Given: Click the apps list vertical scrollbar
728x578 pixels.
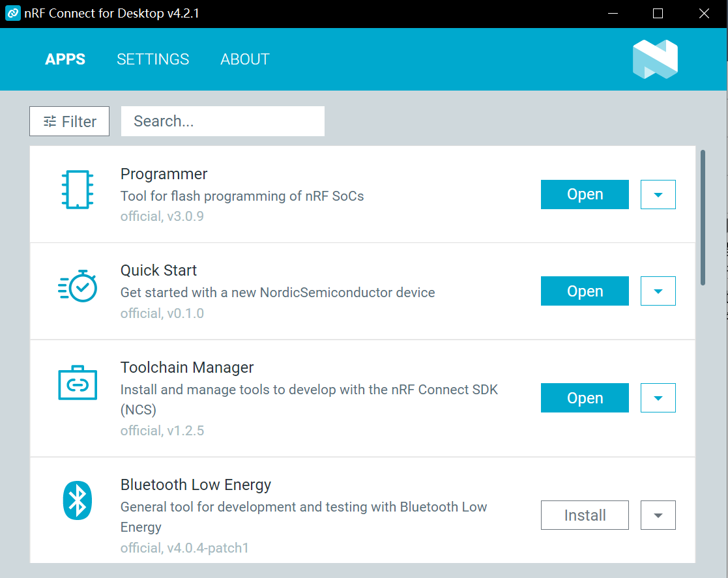Looking at the screenshot, I should point(703,218).
